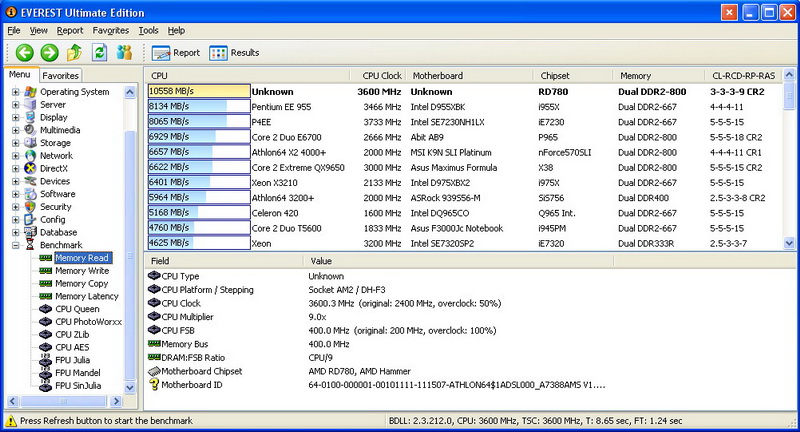This screenshot has height=432, width=800.
Task: Select CPU ZLib benchmark
Action: [72, 335]
